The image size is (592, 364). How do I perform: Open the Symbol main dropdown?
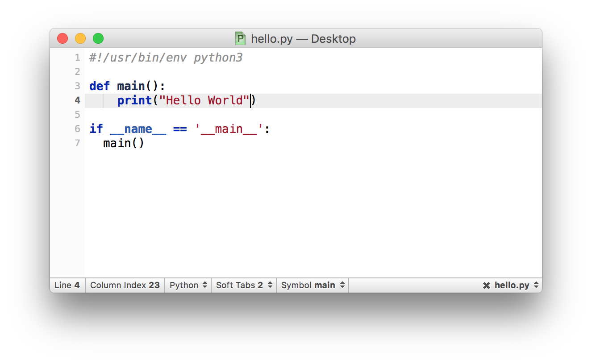tap(312, 285)
